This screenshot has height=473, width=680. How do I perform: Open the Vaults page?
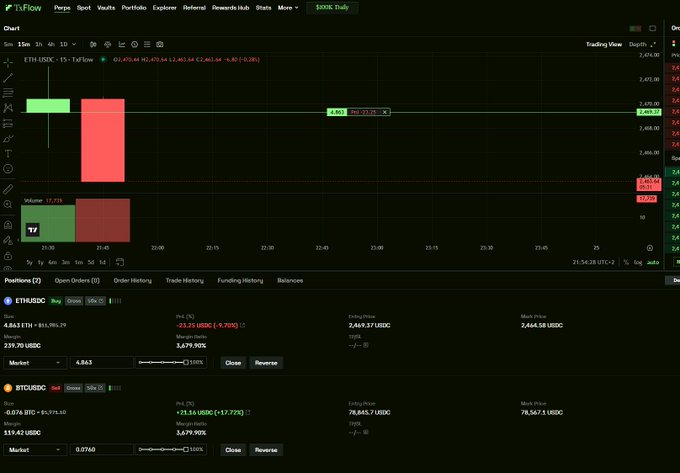[x=106, y=8]
